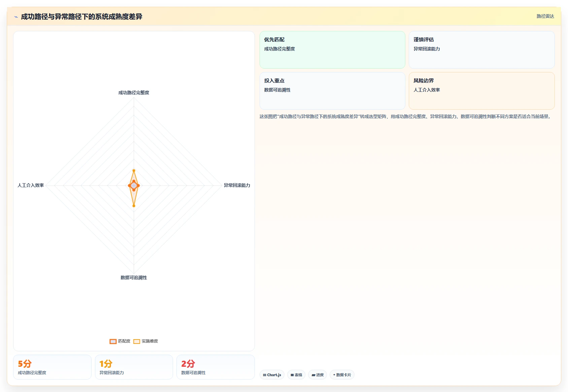The image size is (568, 392).
Task: Click the 实施难度 legend color box
Action: (x=137, y=341)
